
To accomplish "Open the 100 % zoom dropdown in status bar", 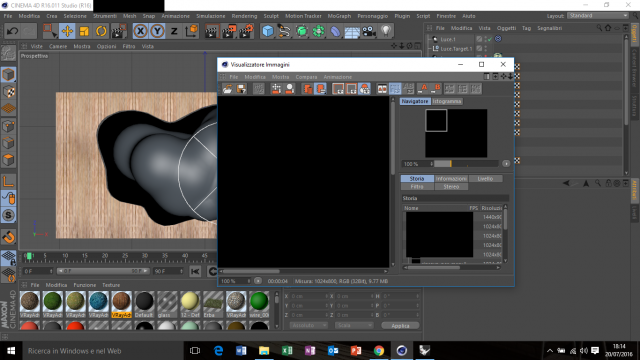I will coord(236,281).
